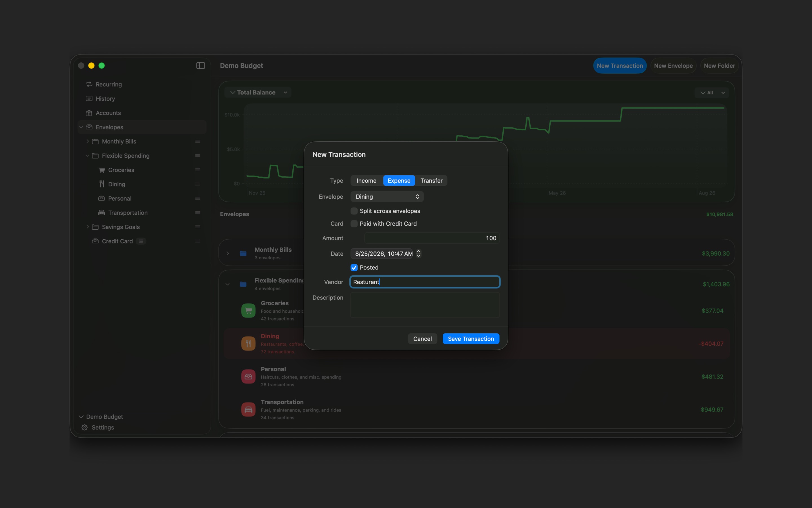Open the Demo Budget switcher at bottom

coord(101,417)
